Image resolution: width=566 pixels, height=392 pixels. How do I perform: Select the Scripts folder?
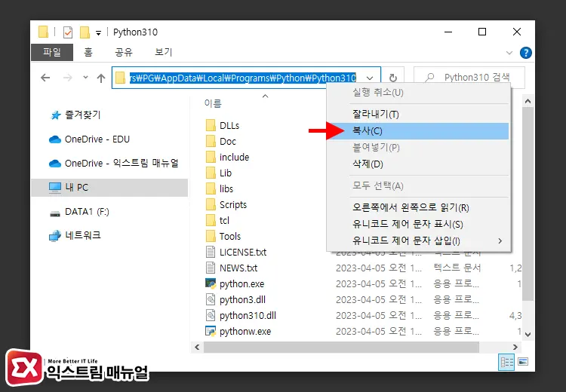[232, 204]
